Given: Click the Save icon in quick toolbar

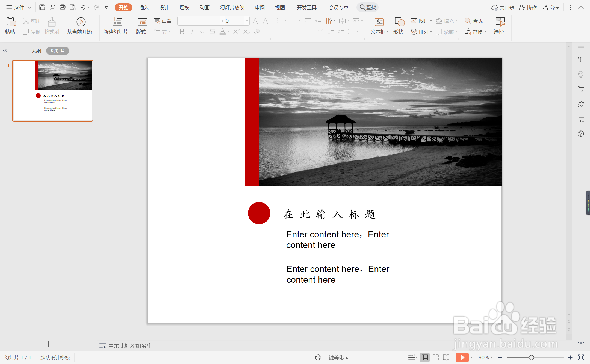Looking at the screenshot, I should tap(42, 7).
